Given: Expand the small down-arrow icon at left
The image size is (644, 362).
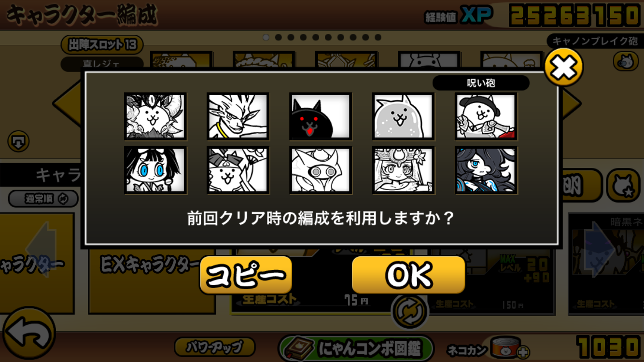Looking at the screenshot, I should (x=18, y=141).
